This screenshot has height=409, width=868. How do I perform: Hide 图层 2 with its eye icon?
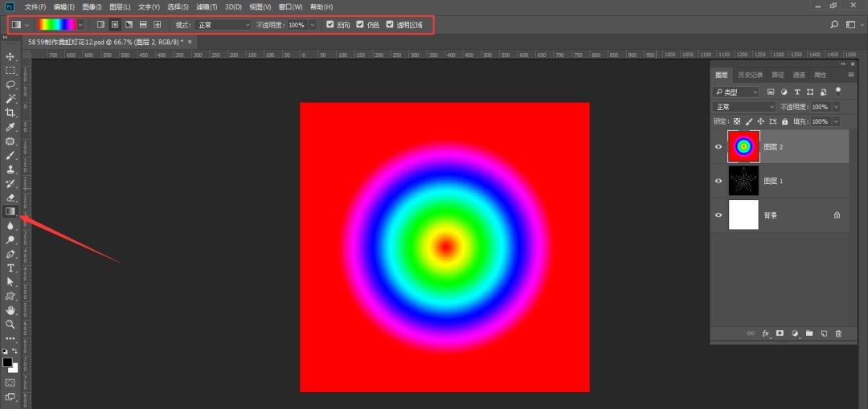point(719,147)
